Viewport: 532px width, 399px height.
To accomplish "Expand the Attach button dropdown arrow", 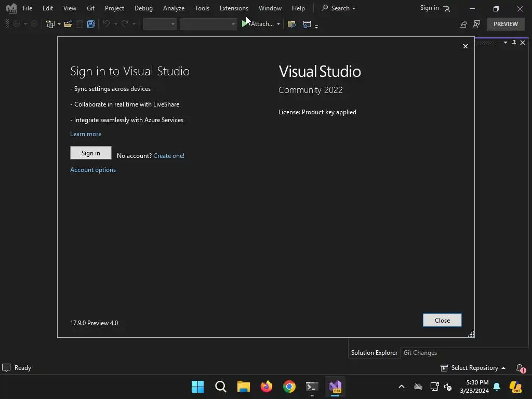I will click(278, 24).
